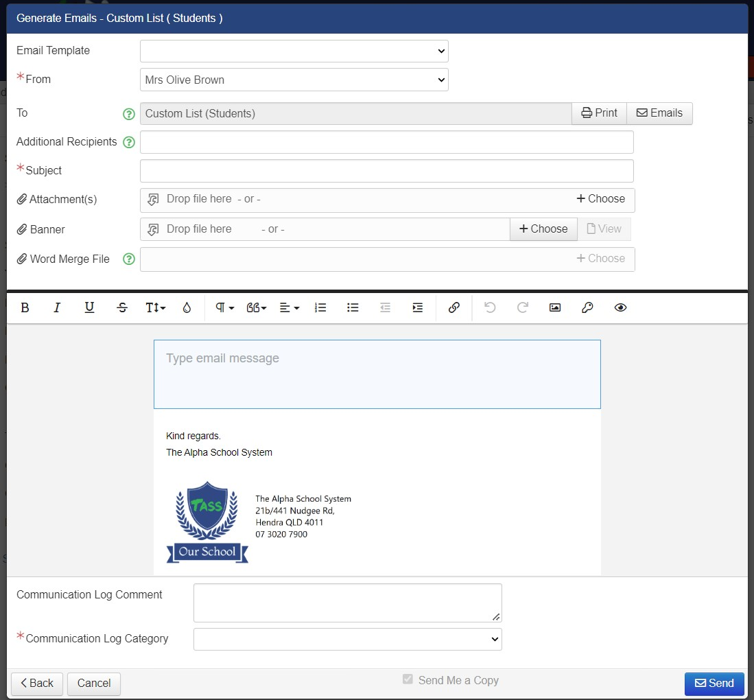
Task: Expand the From sender dropdown
Action: pos(294,80)
